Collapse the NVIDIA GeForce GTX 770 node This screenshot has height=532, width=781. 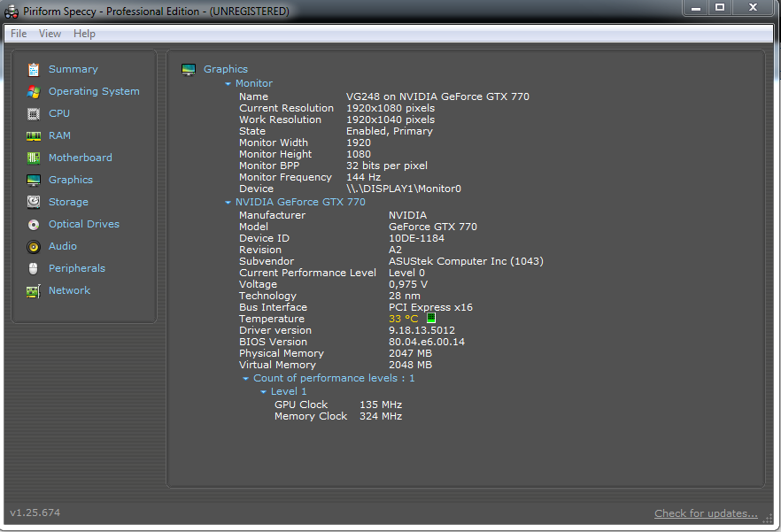(x=228, y=202)
